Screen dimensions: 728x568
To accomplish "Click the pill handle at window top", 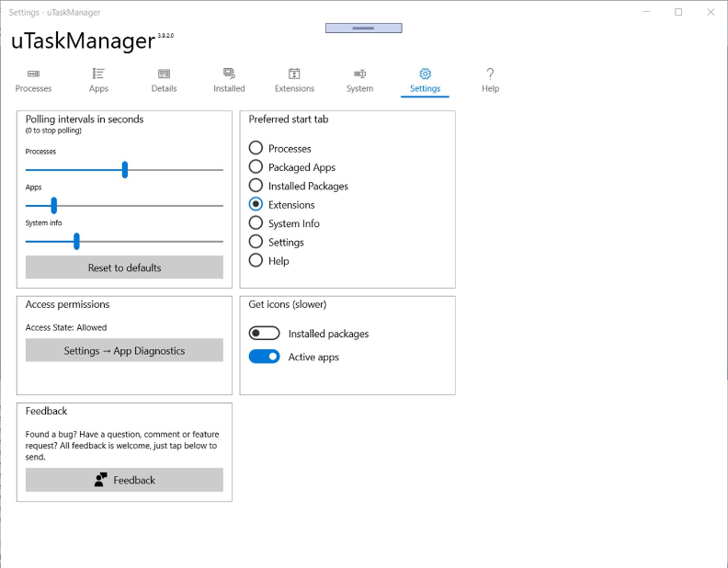I will (x=363, y=28).
